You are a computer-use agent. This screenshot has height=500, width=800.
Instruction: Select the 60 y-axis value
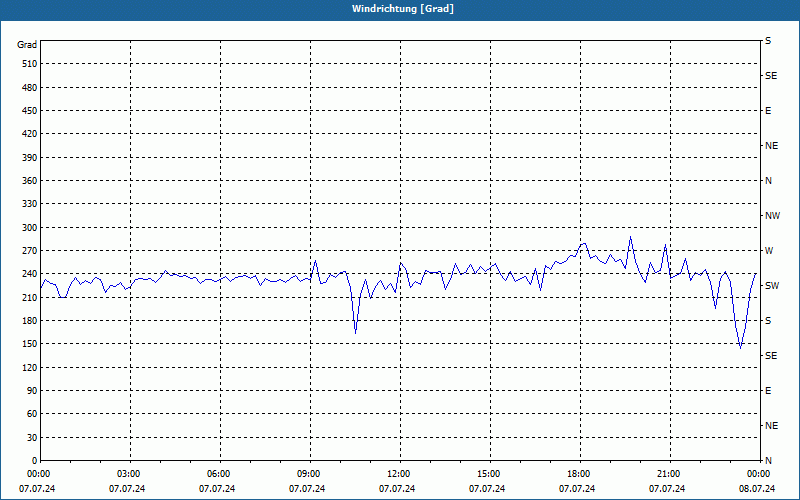click(32, 413)
